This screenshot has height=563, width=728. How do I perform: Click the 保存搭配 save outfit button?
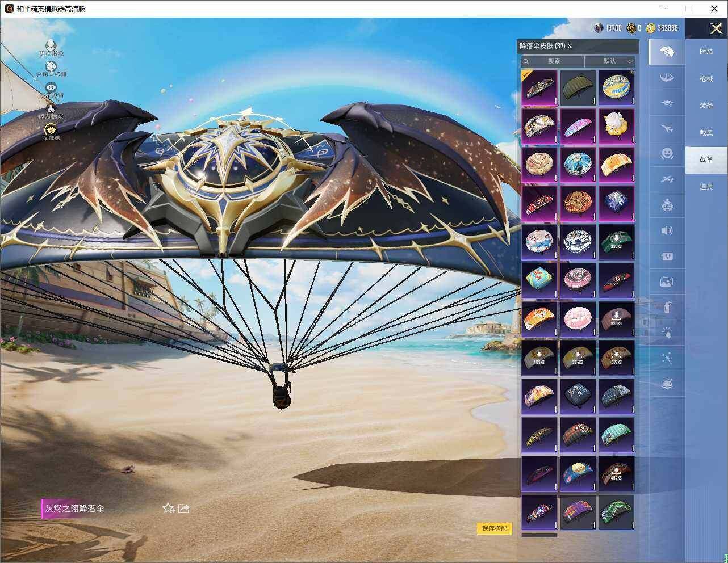pyautogui.click(x=495, y=528)
